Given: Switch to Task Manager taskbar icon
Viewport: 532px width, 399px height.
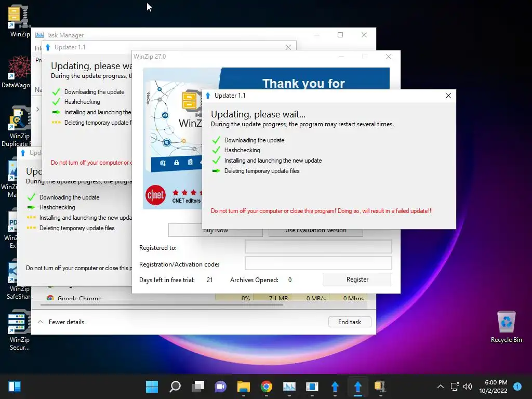Looking at the screenshot, I should [289, 387].
